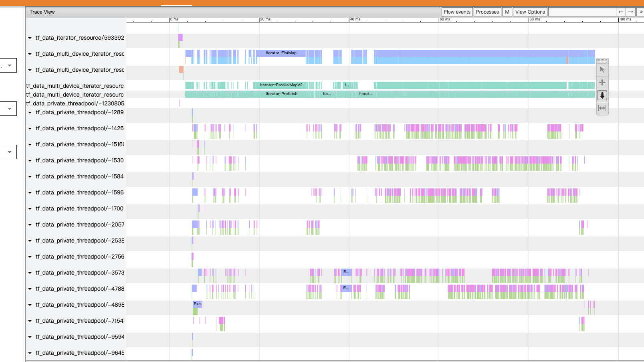Collapse tf_data_private_threadpool/-3573 track
The width and height of the screenshot is (644, 362).
[30, 273]
